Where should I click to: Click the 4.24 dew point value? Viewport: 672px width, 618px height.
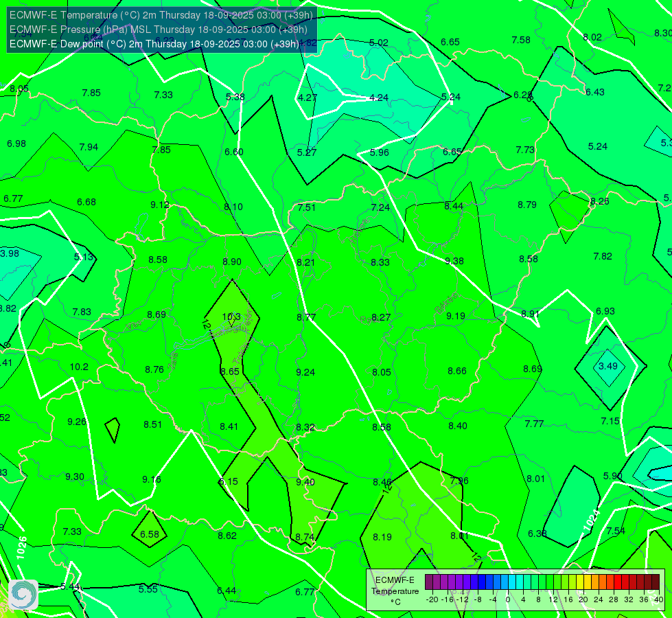(x=379, y=98)
